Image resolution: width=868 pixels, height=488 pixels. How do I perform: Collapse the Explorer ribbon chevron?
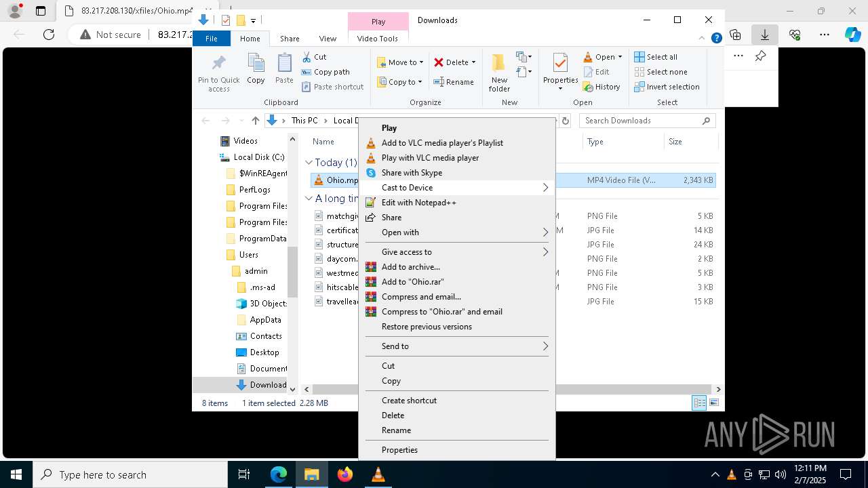(703, 39)
